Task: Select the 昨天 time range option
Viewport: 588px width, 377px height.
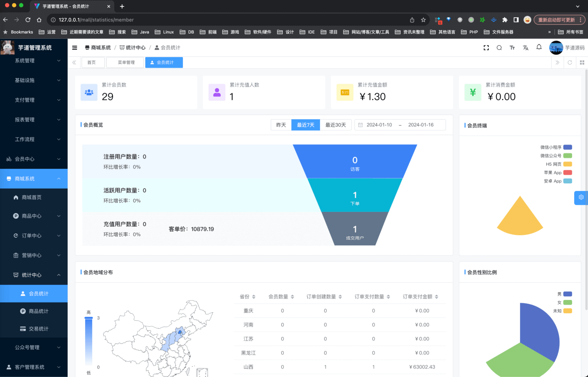Action: [x=281, y=125]
